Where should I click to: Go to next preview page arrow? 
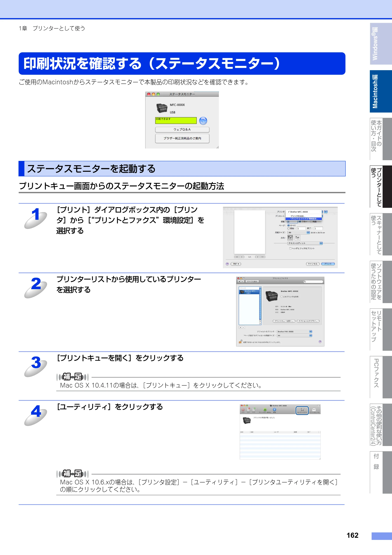pyautogui.click(x=258, y=257)
